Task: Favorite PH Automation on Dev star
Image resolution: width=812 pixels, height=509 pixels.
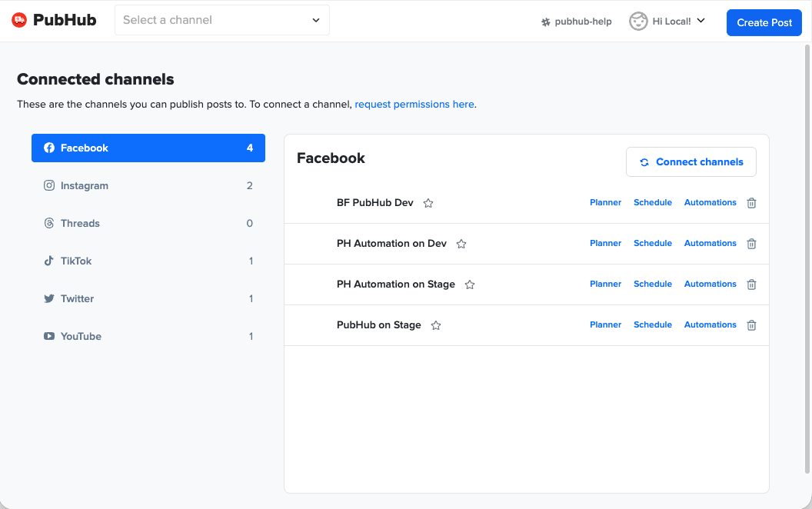Action: tap(461, 244)
